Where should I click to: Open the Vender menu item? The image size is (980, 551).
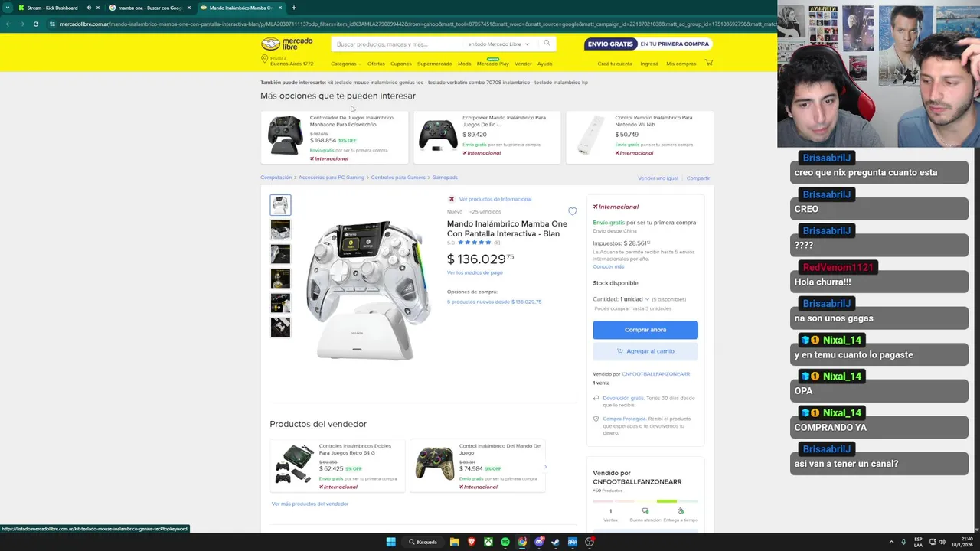(523, 64)
